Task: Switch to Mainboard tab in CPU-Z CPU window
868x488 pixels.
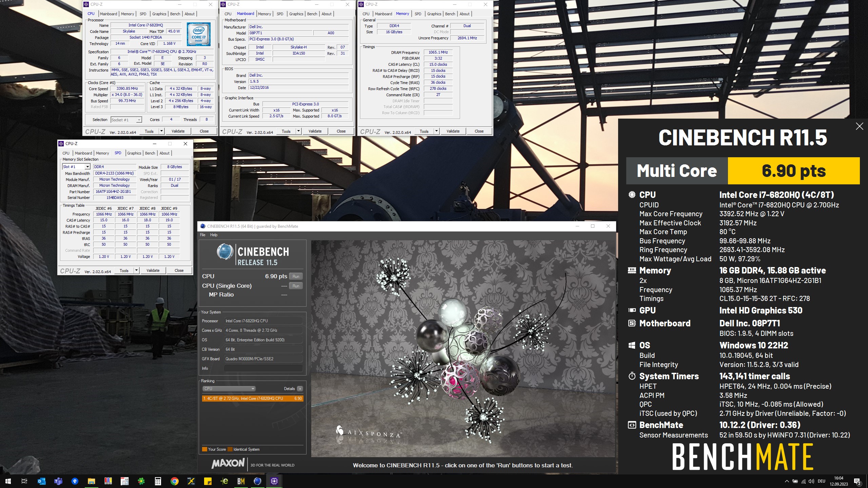Action: coord(108,14)
